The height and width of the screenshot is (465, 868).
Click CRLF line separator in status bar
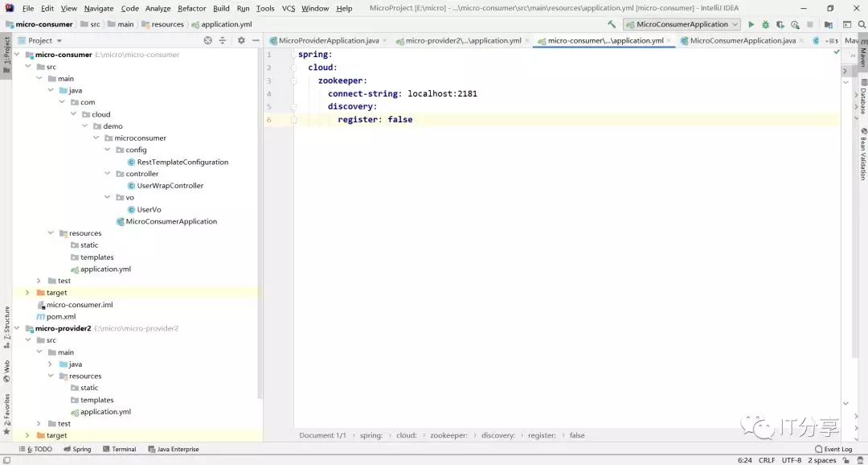[x=767, y=460]
